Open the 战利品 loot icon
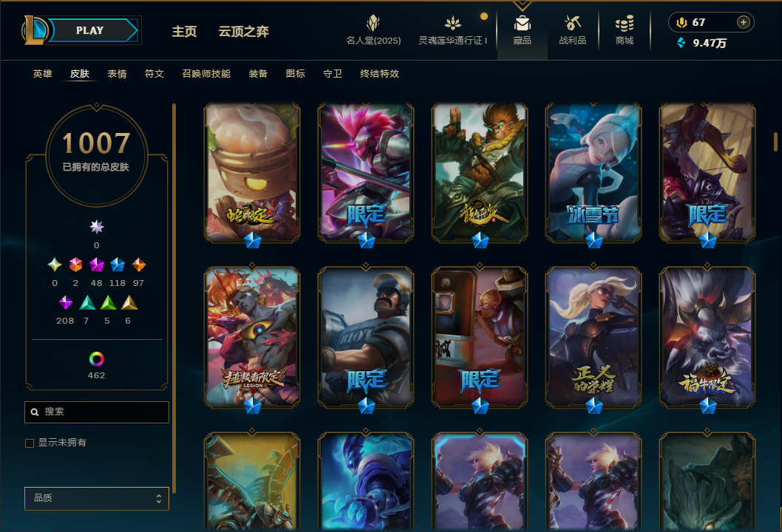Image resolution: width=782 pixels, height=532 pixels. [572, 23]
